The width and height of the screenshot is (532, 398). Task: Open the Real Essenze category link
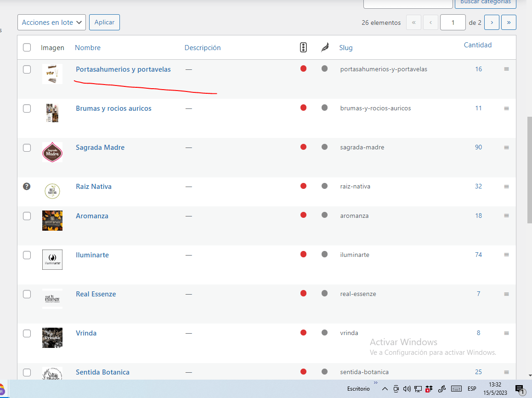pyautogui.click(x=96, y=294)
